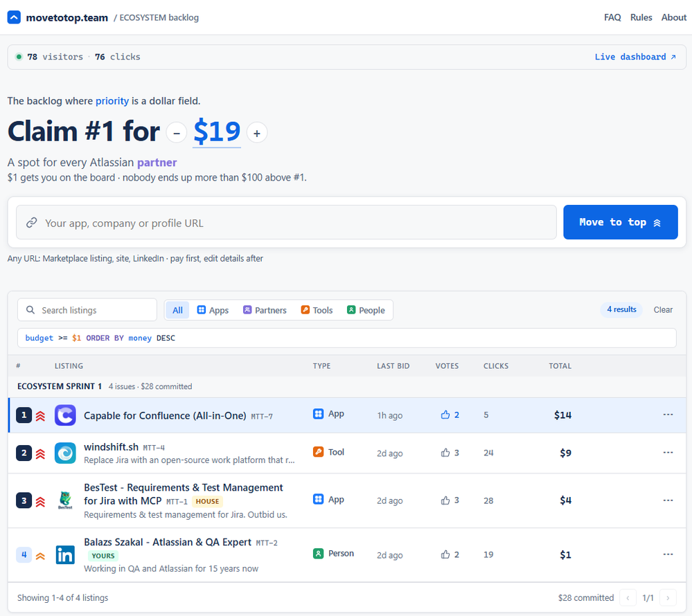Focus the app or profile URL field
This screenshot has width=692, height=616.
[286, 222]
